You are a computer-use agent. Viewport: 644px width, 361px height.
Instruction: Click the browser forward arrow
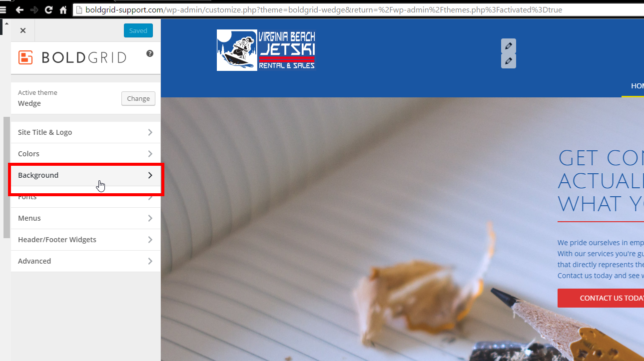click(34, 9)
